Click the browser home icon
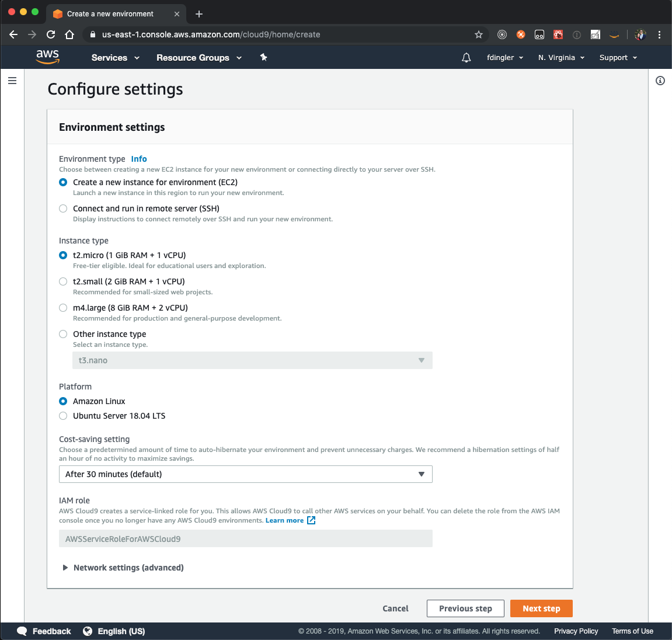This screenshot has height=640, width=672. (69, 34)
